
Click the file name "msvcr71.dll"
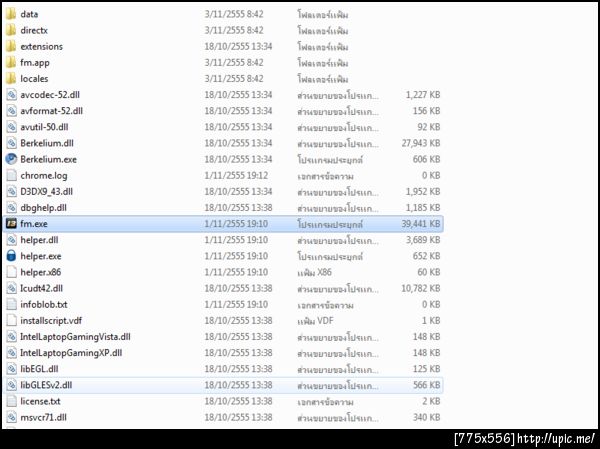click(x=44, y=417)
